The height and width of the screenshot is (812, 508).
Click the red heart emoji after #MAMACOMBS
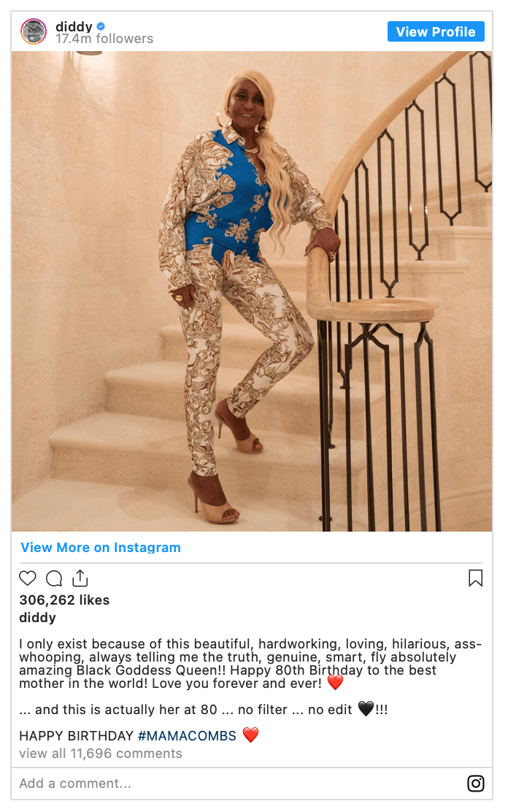pyautogui.click(x=250, y=735)
